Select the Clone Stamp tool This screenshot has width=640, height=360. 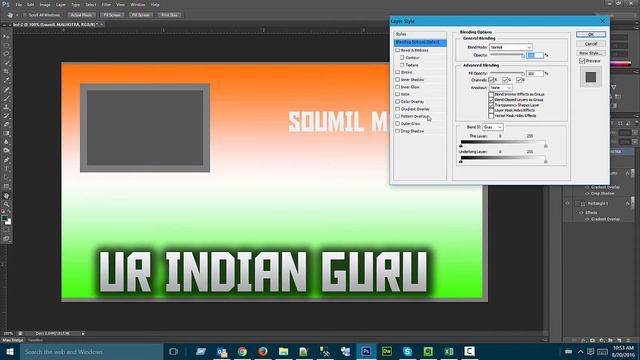[6, 107]
